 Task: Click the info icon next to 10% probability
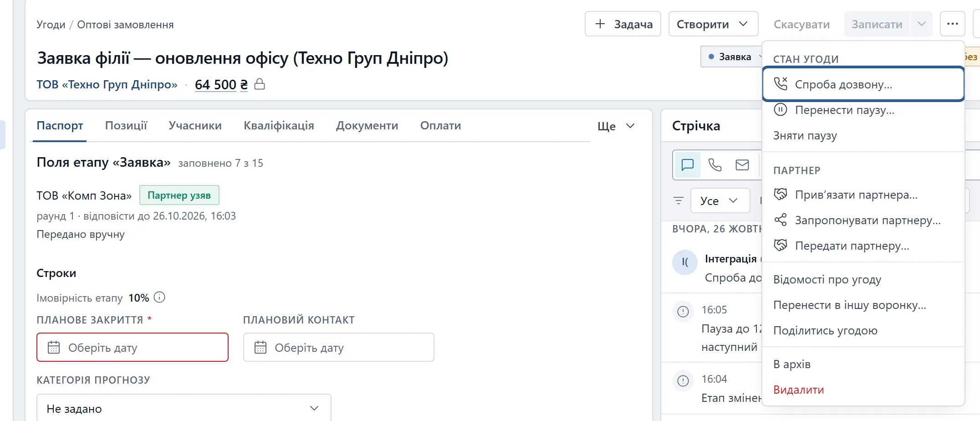[159, 297]
